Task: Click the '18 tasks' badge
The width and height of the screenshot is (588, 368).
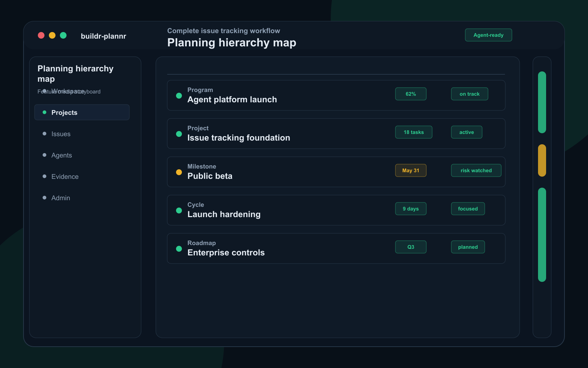Action: [x=414, y=132]
